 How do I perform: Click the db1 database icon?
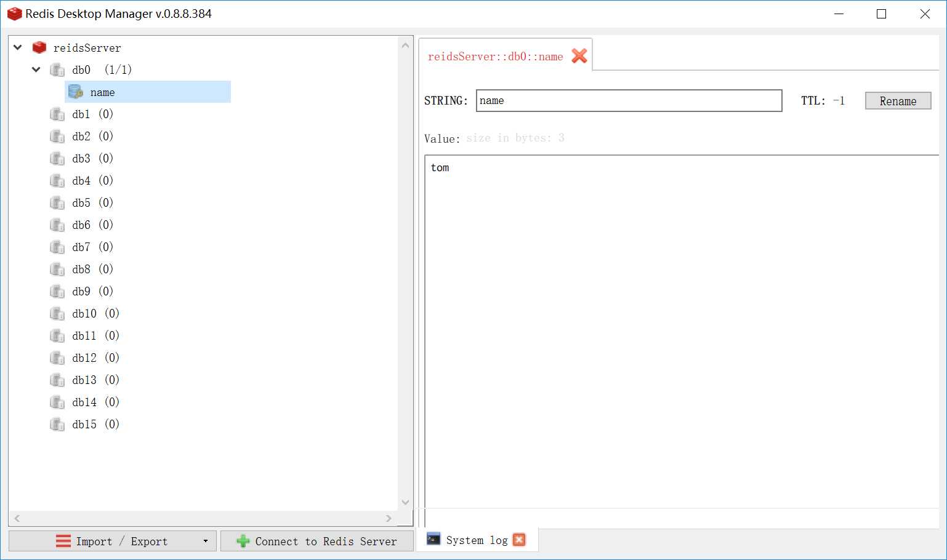pyautogui.click(x=57, y=114)
